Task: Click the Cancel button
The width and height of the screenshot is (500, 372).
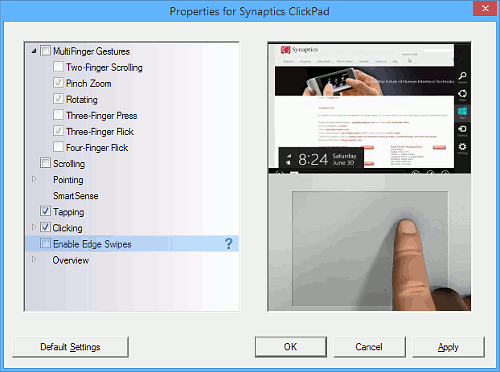Action: point(369,347)
